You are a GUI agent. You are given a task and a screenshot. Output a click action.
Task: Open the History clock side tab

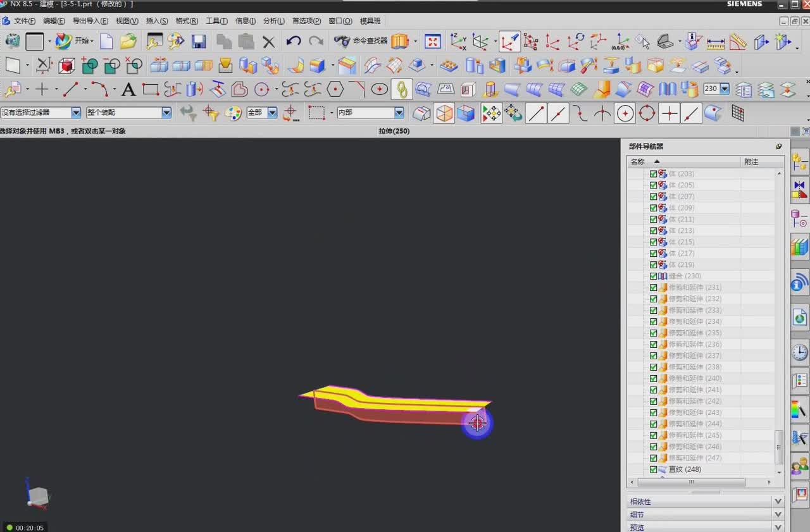click(800, 352)
